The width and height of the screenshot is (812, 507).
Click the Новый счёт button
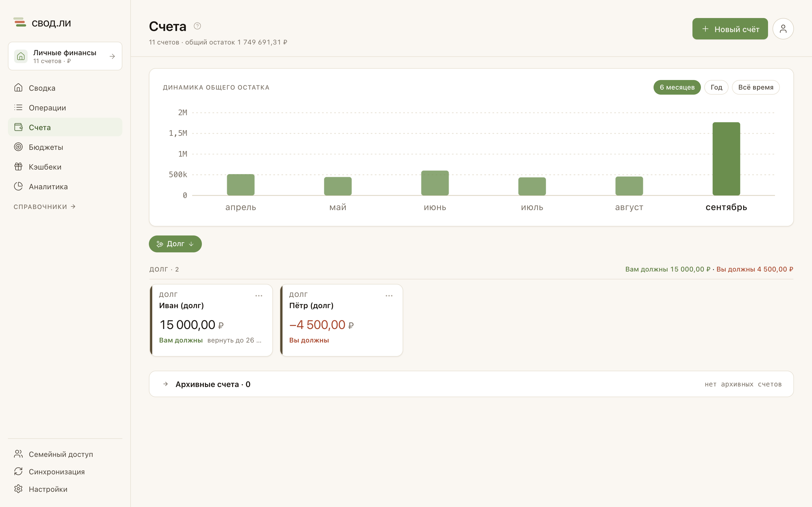click(730, 29)
